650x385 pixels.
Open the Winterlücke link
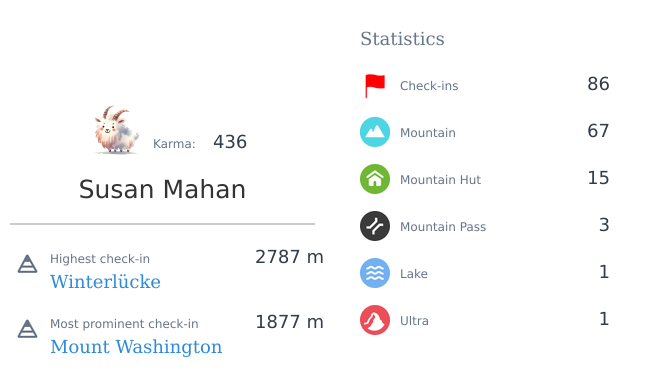pos(105,282)
